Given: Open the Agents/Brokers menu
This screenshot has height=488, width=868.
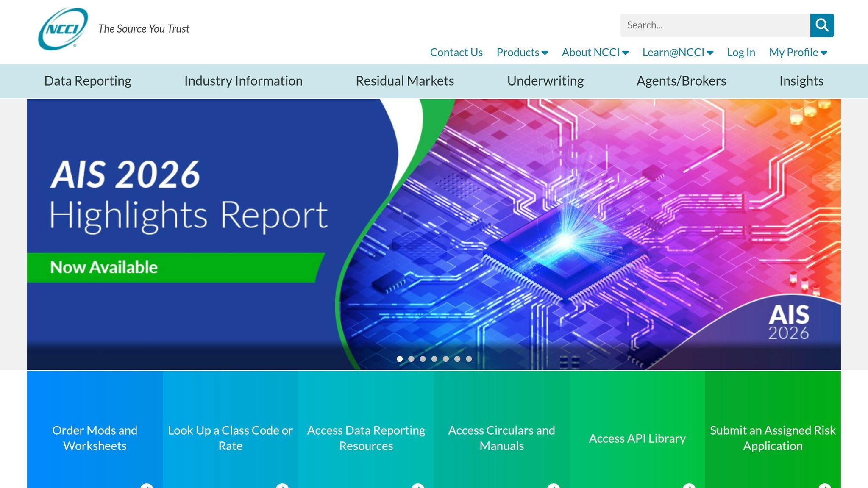Looking at the screenshot, I should pyautogui.click(x=681, y=81).
